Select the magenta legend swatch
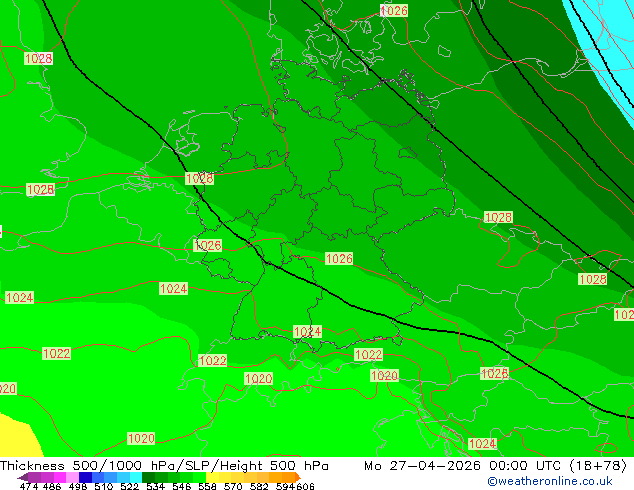Screen dimensions: 634x490 (x=60, y=477)
